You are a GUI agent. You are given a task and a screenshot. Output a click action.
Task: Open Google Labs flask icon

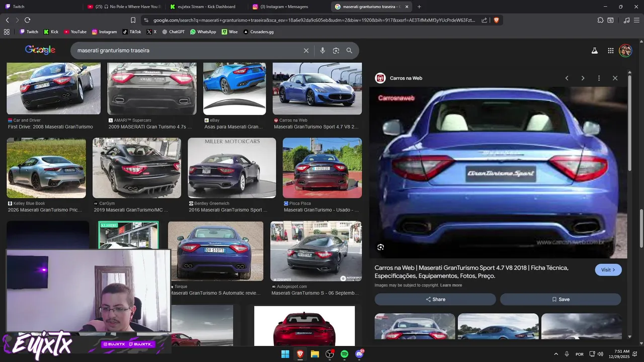tap(595, 50)
